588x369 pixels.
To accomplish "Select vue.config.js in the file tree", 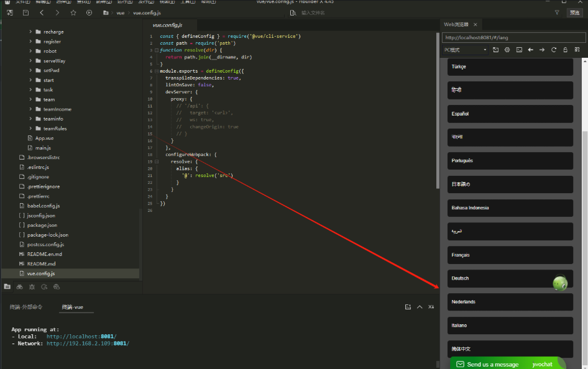I will point(41,273).
